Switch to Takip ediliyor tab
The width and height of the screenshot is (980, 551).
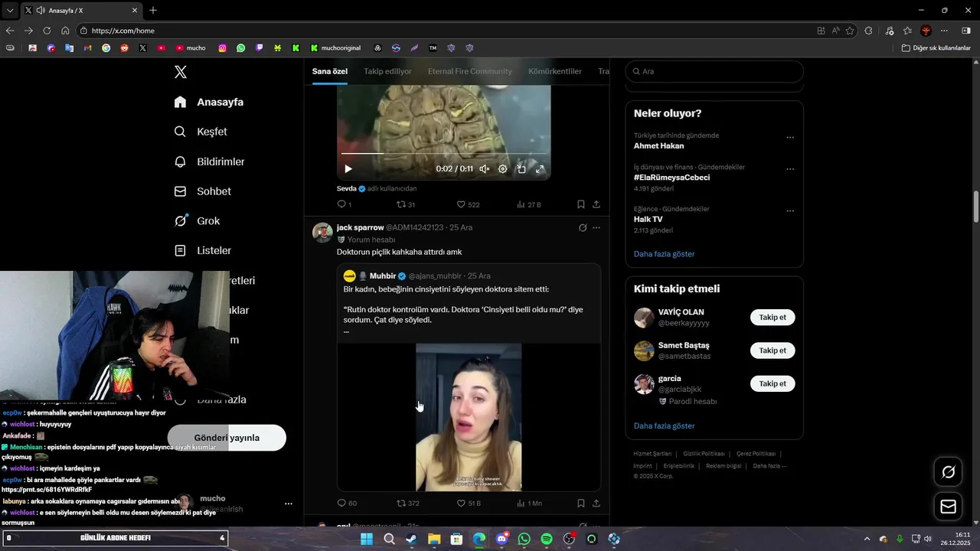click(x=387, y=71)
